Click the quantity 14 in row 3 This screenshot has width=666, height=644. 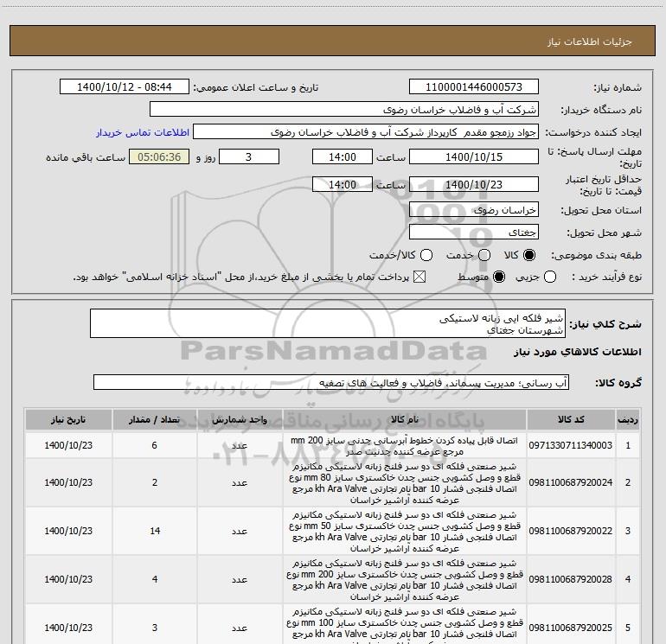(155, 531)
